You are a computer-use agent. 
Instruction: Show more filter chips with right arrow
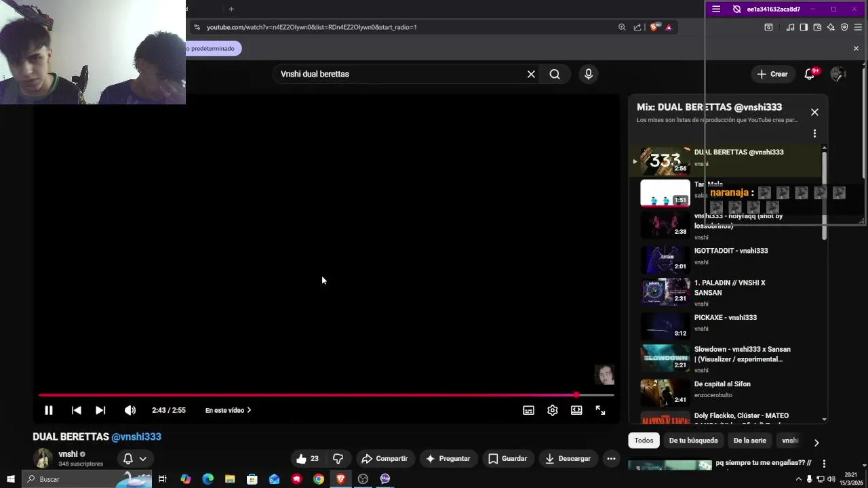[816, 442]
